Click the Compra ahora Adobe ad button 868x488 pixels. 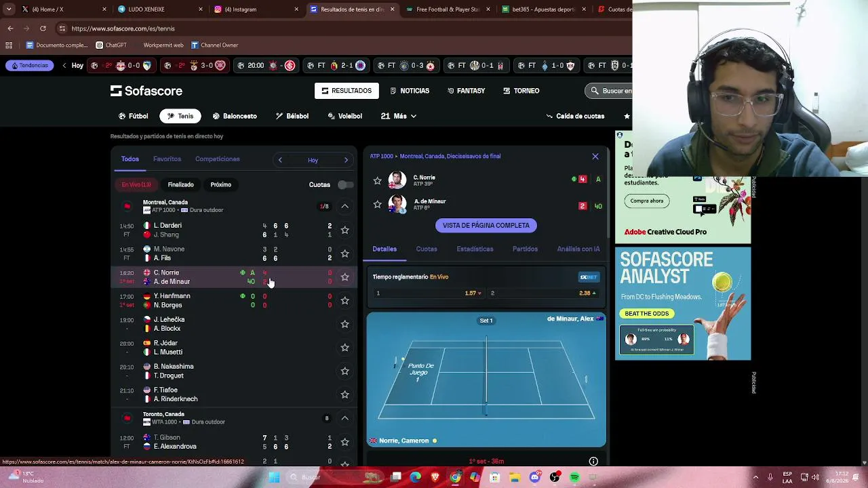click(647, 201)
